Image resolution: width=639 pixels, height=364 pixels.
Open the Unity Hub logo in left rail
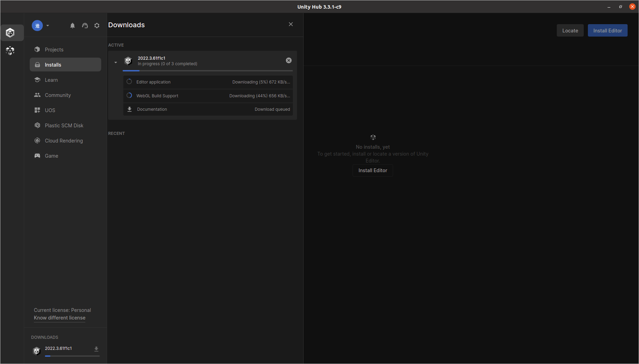[10, 33]
